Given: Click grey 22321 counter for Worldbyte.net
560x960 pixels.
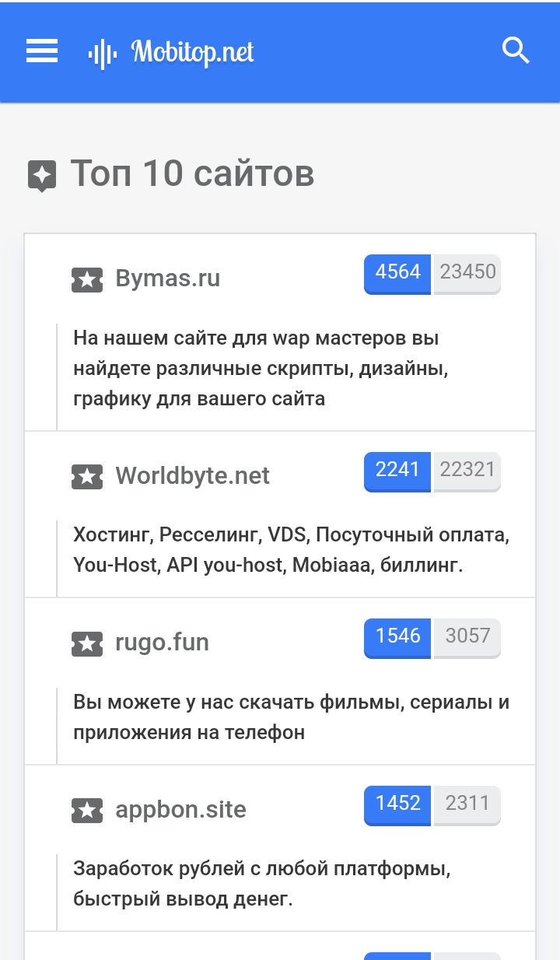Looking at the screenshot, I should pyautogui.click(x=467, y=470).
